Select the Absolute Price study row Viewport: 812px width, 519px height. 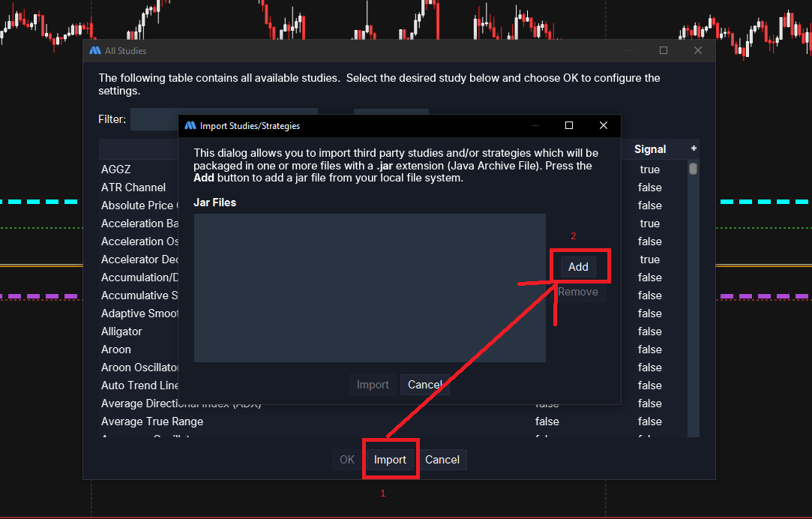click(x=139, y=205)
